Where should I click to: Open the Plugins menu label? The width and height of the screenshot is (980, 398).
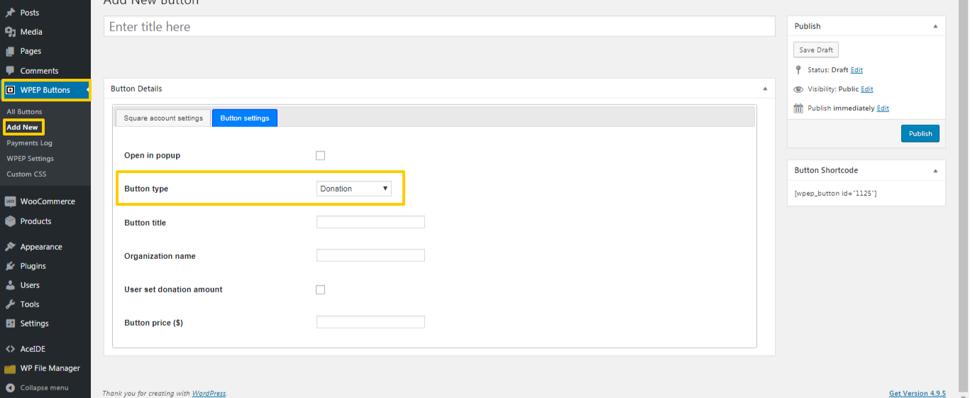(x=33, y=266)
